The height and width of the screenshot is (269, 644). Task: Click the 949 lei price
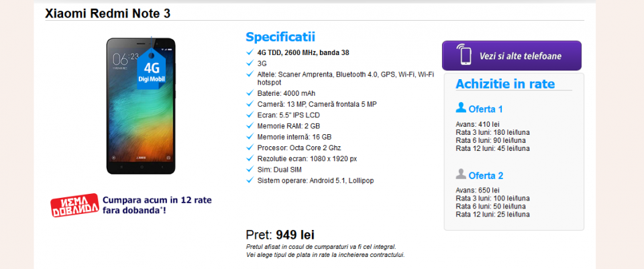pos(295,235)
